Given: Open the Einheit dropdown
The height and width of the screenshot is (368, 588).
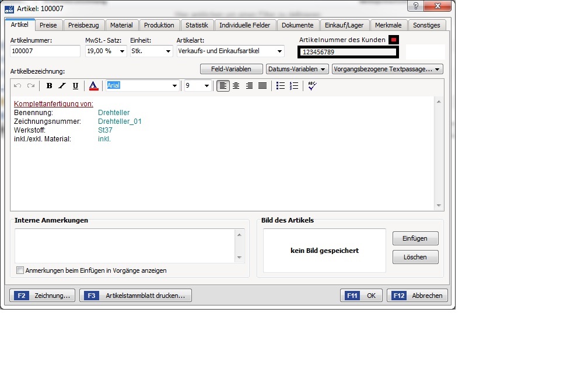Looking at the screenshot, I should pos(168,51).
